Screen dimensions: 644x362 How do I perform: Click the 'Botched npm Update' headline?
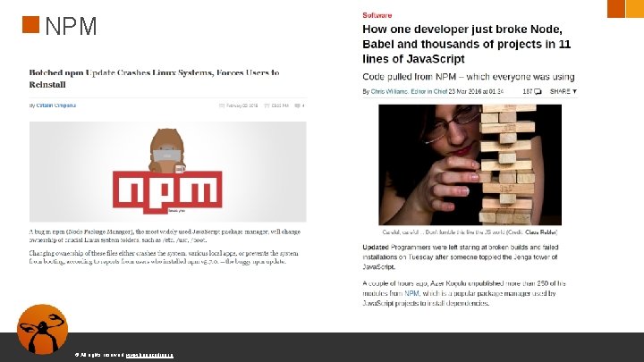tap(154, 79)
